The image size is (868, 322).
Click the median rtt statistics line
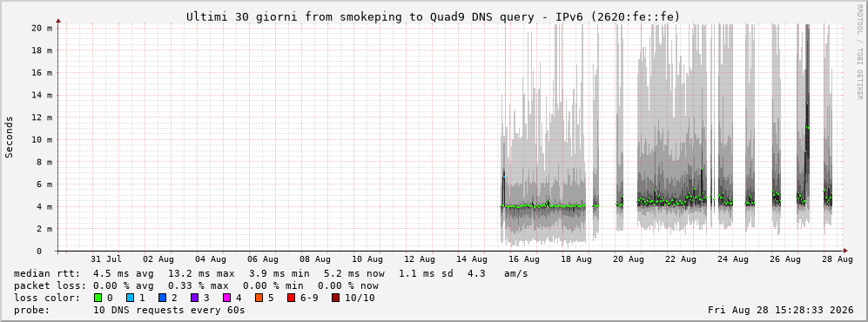point(271,273)
